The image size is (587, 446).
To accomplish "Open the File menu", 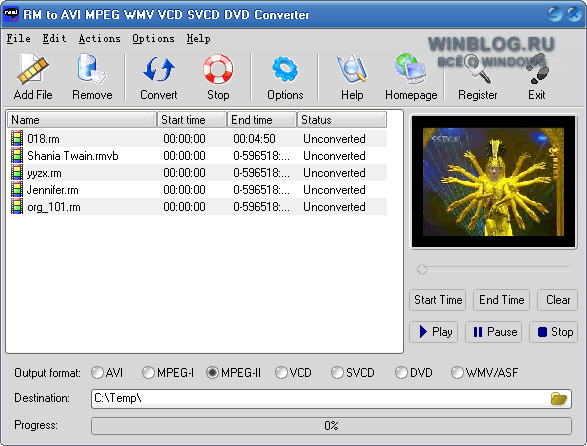I will tap(18, 39).
